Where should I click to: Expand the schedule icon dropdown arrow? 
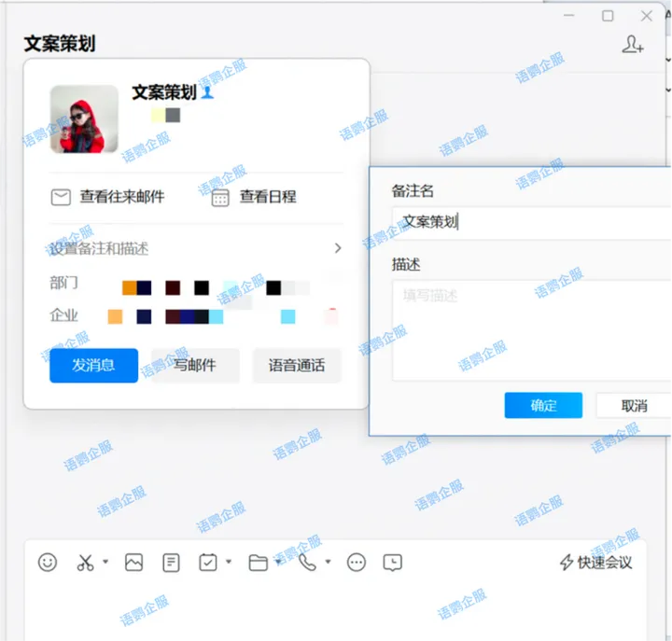pos(229,563)
